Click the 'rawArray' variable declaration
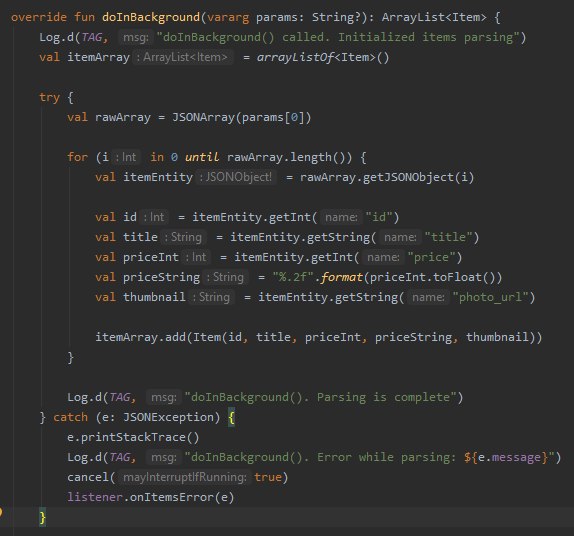Screen dimensions: 574x536 (123, 117)
